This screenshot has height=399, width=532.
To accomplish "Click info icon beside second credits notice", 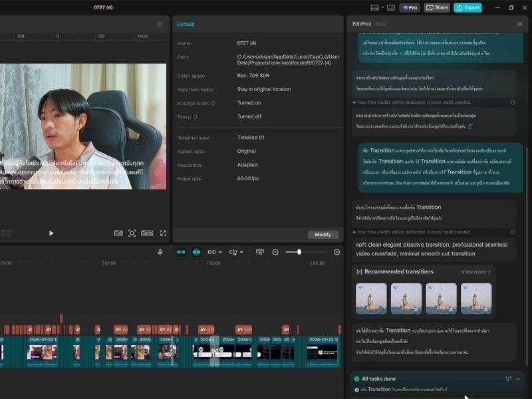I will click(513, 232).
